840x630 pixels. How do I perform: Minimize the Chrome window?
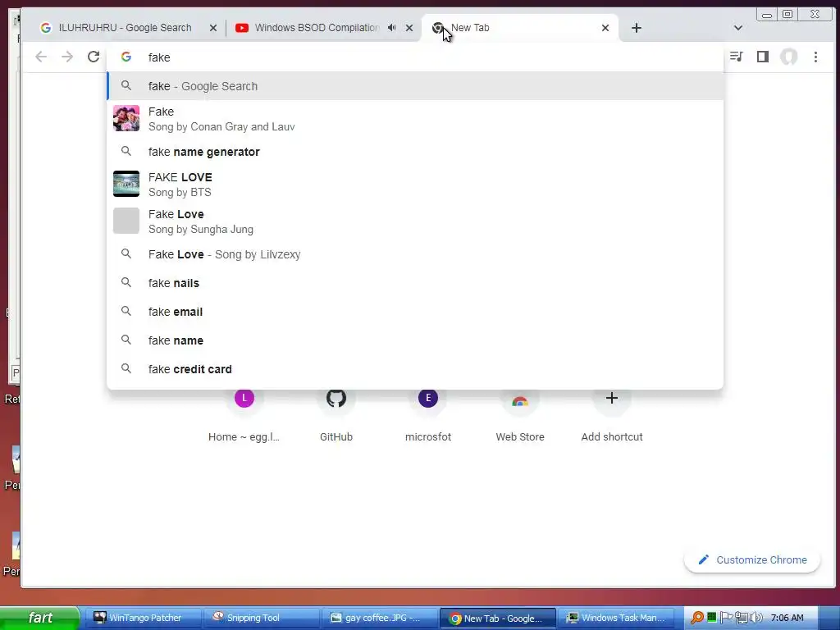pos(767,15)
